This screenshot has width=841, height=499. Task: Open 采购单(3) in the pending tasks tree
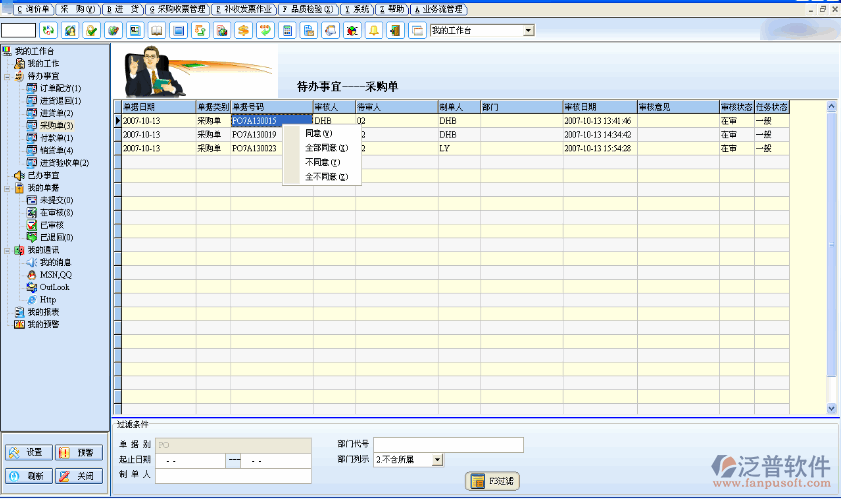pos(54,125)
